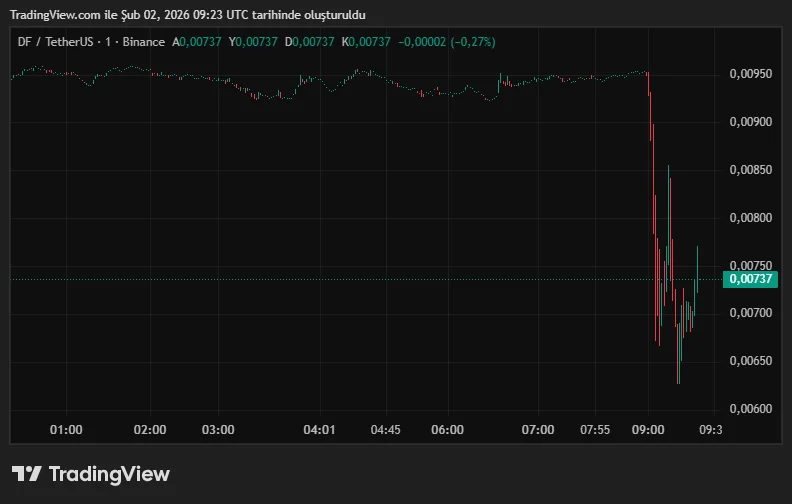Image resolution: width=792 pixels, height=504 pixels.
Task: Select the 04:45 time axis marker
Action: point(385,430)
